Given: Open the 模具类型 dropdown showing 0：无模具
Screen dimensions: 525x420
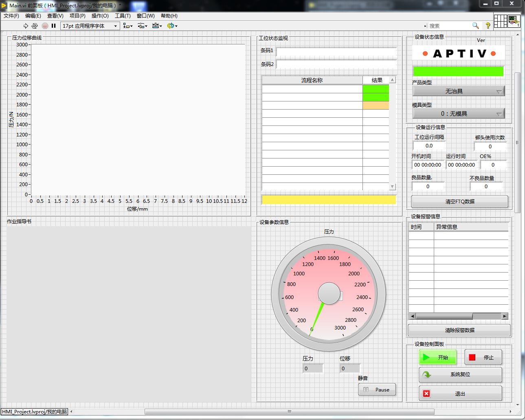Looking at the screenshot, I should point(459,114).
